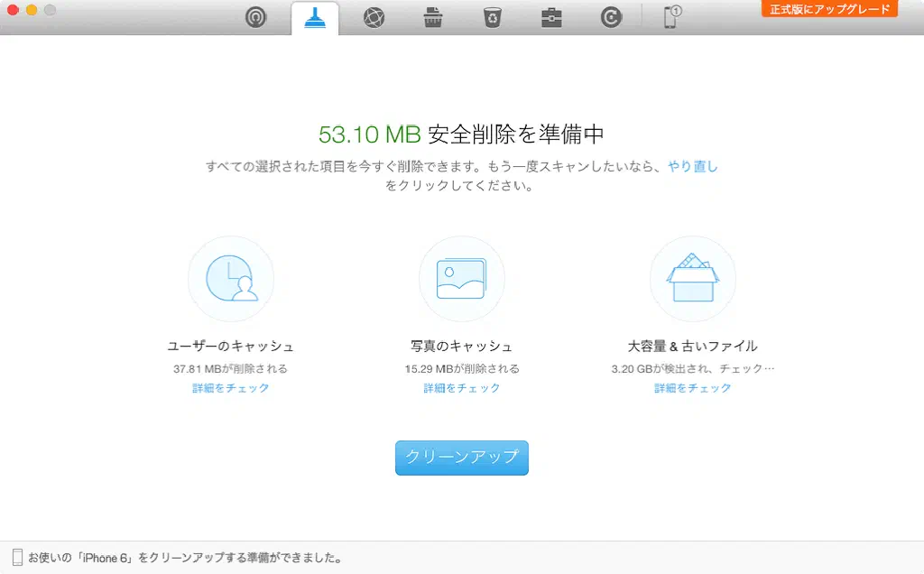This screenshot has width=924, height=574.
Task: Click the circular restore arrow icon
Action: pyautogui.click(x=611, y=18)
